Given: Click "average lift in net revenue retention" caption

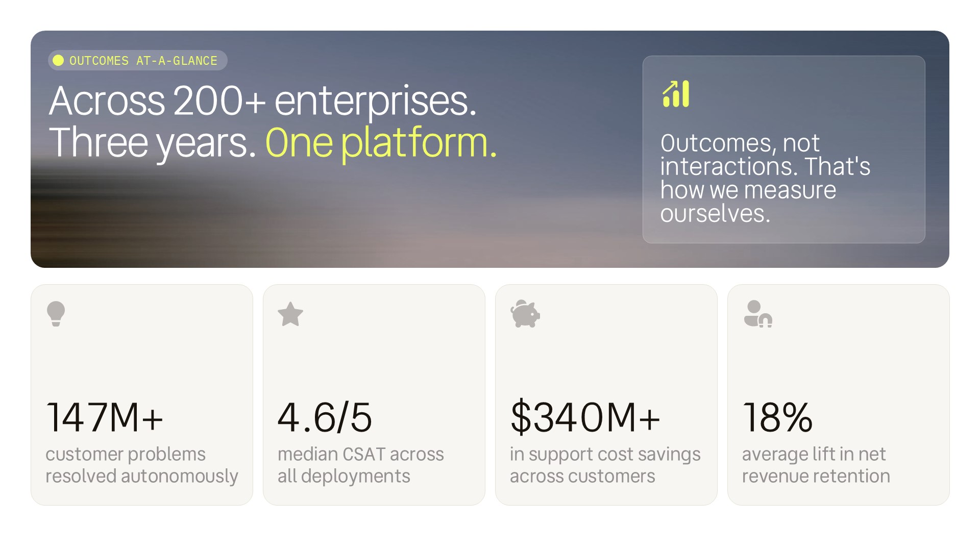Looking at the screenshot, I should (x=816, y=465).
